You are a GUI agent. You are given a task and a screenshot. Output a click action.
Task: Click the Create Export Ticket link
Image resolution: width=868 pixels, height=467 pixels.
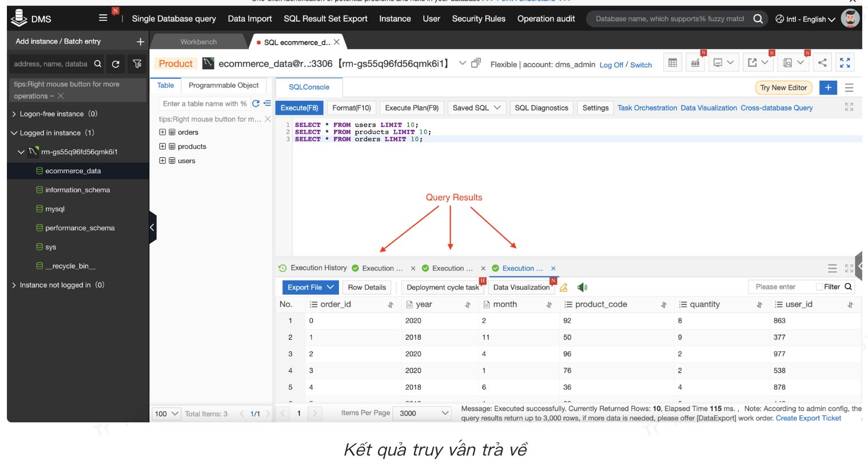[x=808, y=418]
